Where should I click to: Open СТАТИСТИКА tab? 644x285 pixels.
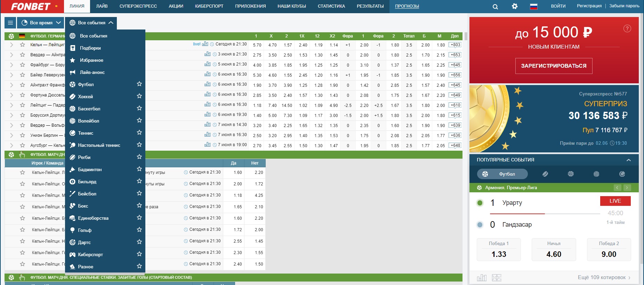pos(331,6)
